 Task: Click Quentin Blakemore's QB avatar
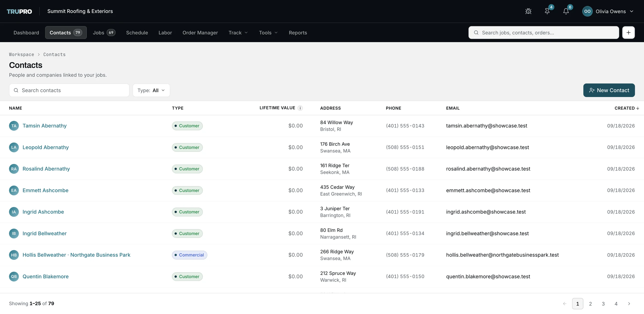pyautogui.click(x=14, y=276)
